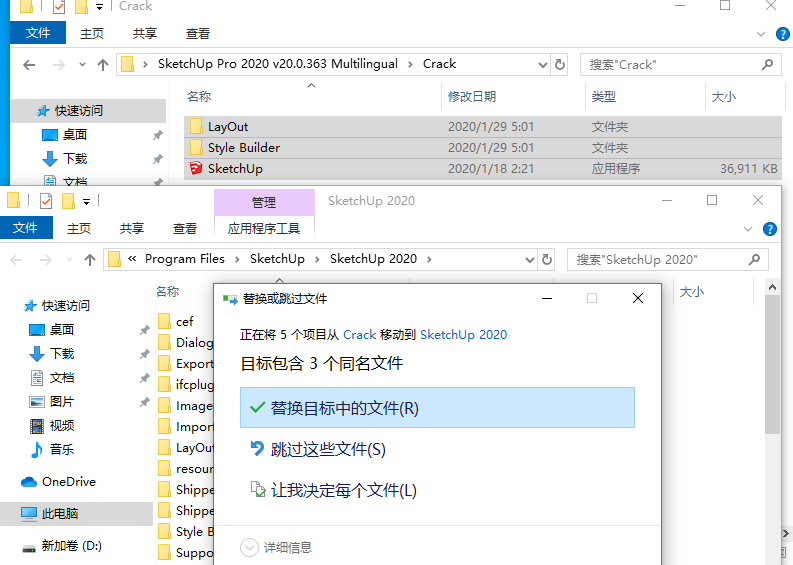
Task: Switch to 查看 tab in SketchUp 2020 window
Action: click(185, 229)
